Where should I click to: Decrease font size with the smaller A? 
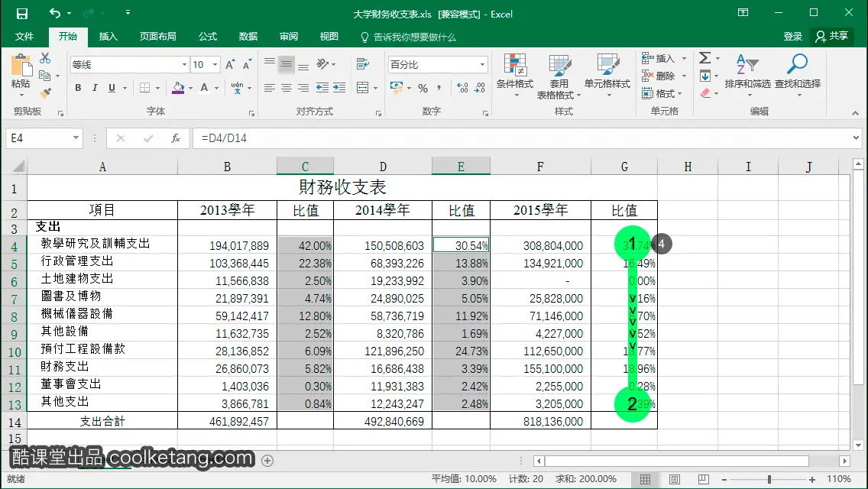coord(247,64)
